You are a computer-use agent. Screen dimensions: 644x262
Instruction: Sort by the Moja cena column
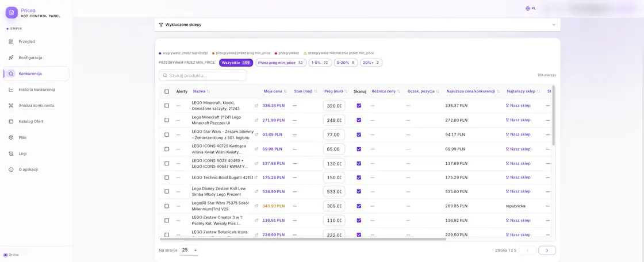(275, 91)
